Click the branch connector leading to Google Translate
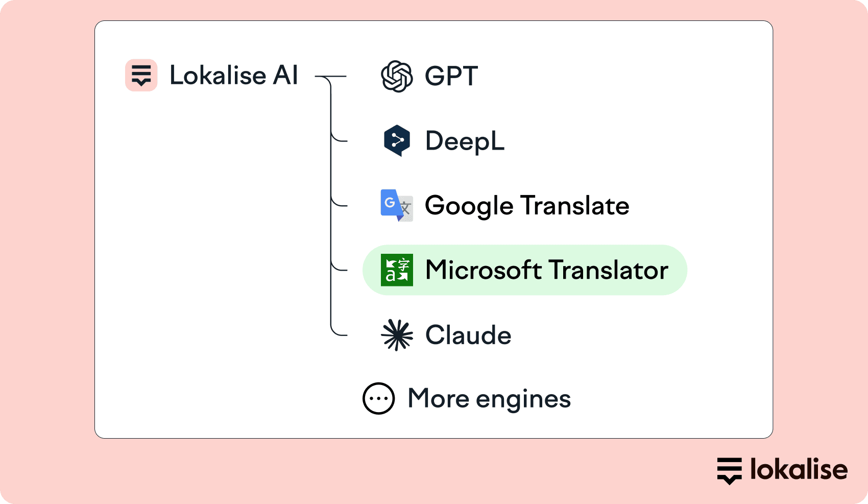The width and height of the screenshot is (868, 504). click(340, 205)
